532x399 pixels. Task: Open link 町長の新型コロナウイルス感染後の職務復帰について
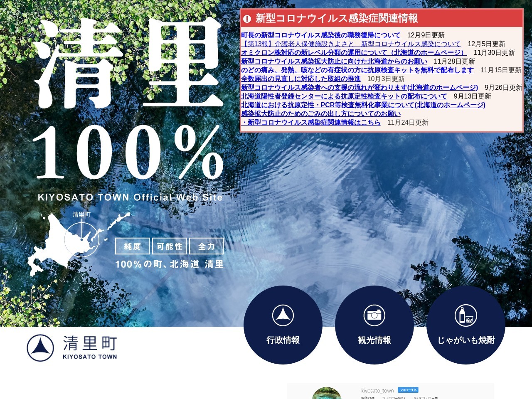pos(321,35)
